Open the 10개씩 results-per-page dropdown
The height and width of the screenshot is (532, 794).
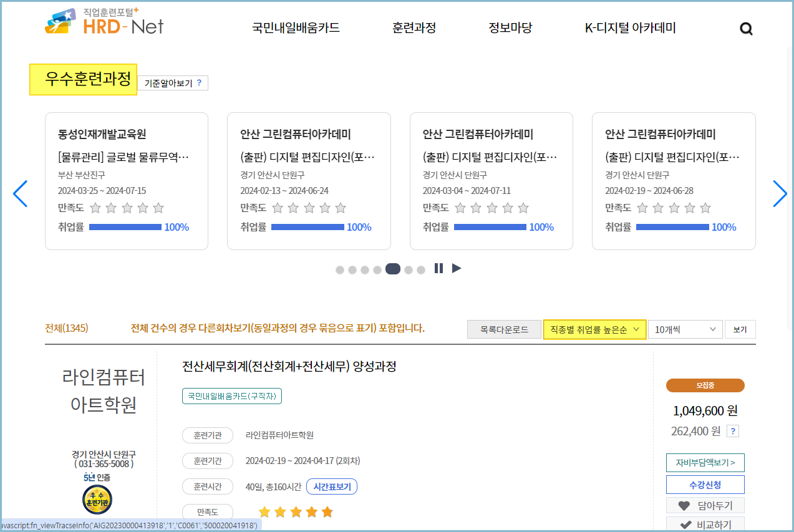[x=685, y=329]
